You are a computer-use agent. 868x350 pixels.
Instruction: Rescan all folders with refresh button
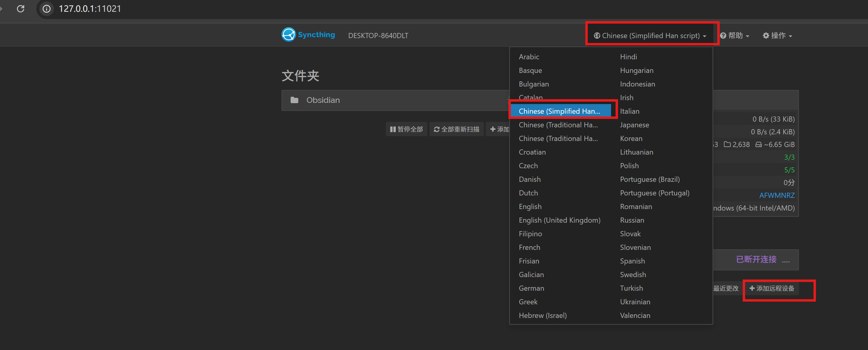tap(457, 129)
